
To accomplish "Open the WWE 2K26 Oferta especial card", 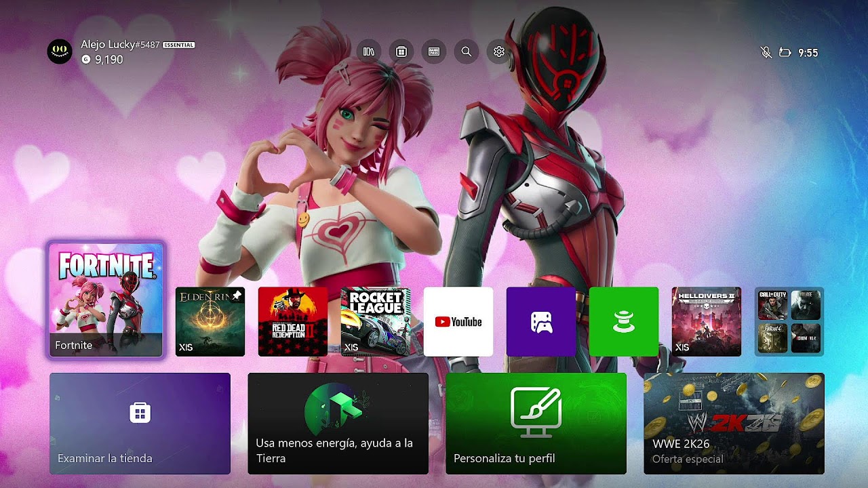I will click(734, 424).
